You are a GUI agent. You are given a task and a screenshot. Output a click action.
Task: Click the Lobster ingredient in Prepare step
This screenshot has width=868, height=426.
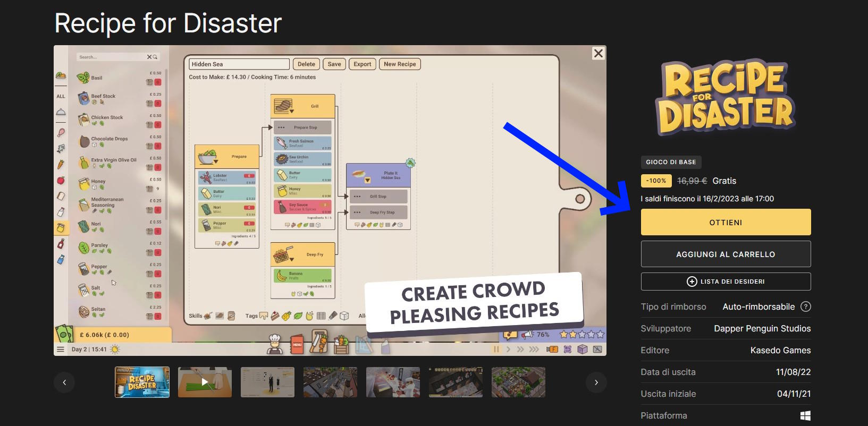click(x=227, y=177)
